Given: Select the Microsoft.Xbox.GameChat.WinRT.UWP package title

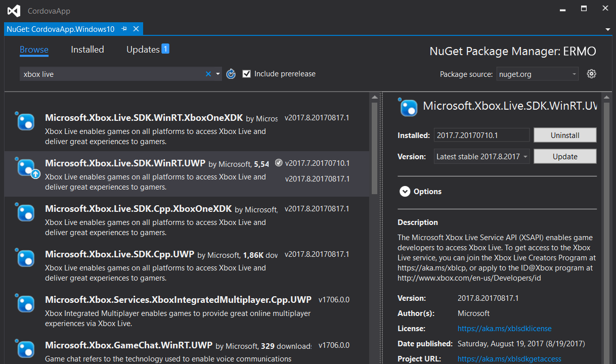Looking at the screenshot, I should coord(129,345).
